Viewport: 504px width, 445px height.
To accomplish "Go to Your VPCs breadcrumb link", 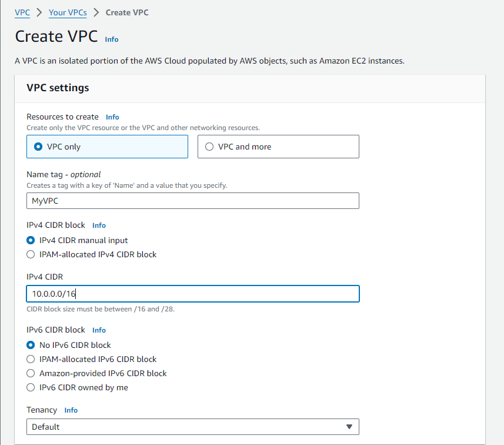I will point(67,12).
